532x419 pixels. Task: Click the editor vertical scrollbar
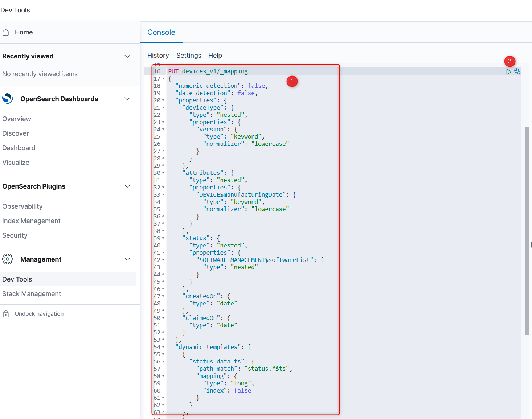[527, 231]
